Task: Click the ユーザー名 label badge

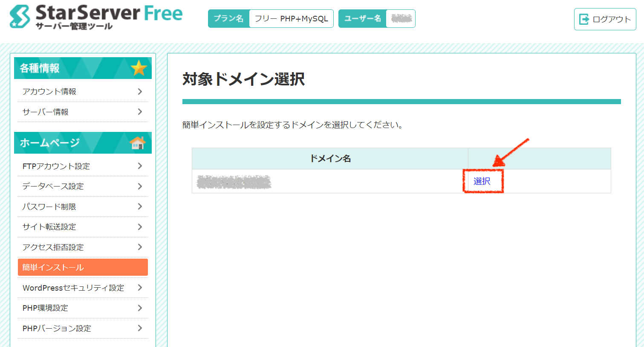Action: pyautogui.click(x=362, y=18)
